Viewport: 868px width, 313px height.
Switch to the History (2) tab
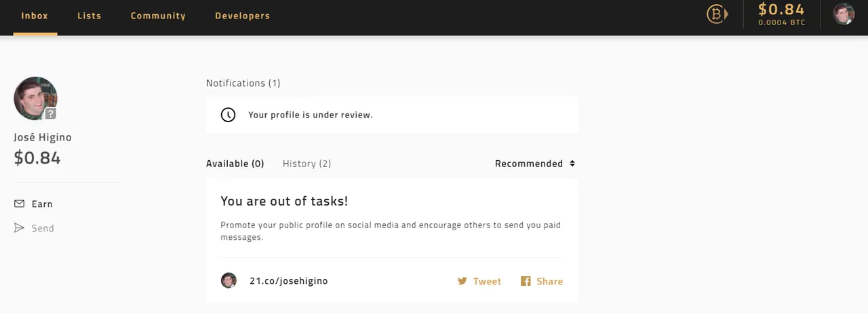pyautogui.click(x=307, y=164)
